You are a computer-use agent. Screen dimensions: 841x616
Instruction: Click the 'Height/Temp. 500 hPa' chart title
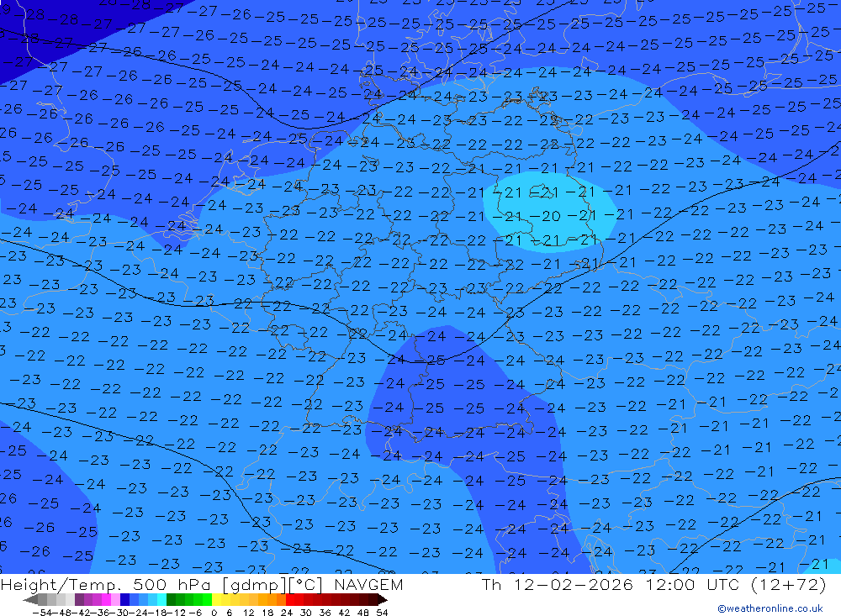[x=108, y=584]
